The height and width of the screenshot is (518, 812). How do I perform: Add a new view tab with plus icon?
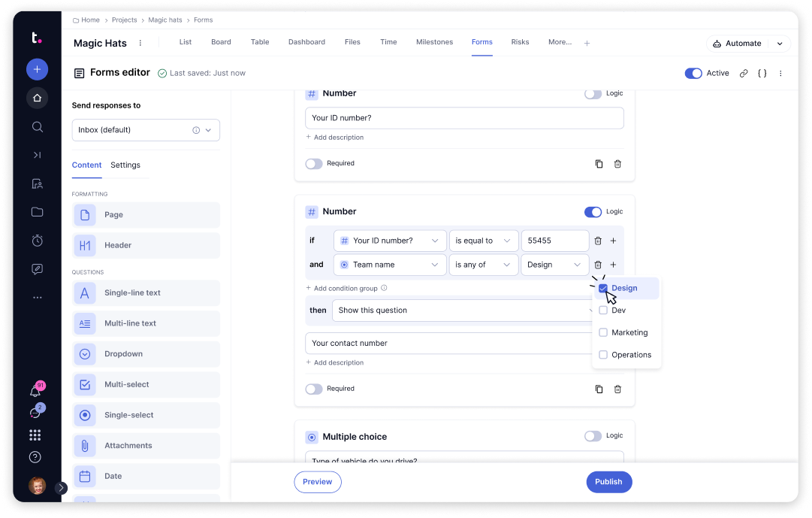coord(587,43)
